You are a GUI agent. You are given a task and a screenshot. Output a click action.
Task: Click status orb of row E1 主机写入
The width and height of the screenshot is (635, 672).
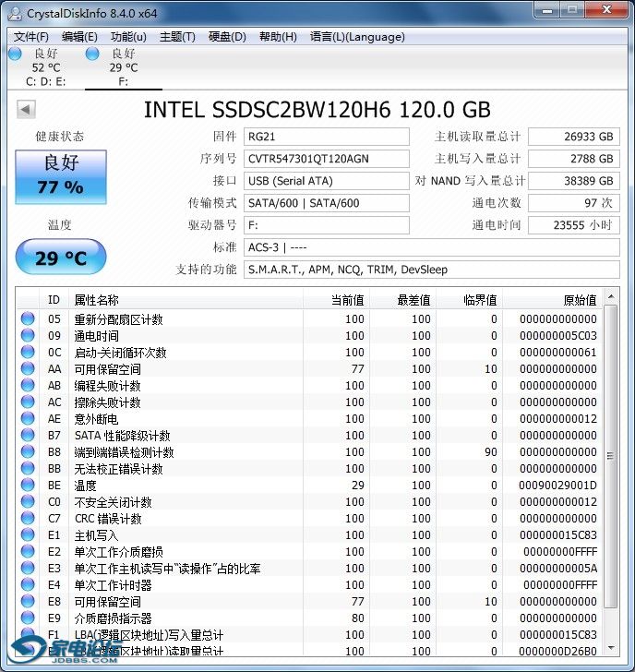tap(28, 534)
